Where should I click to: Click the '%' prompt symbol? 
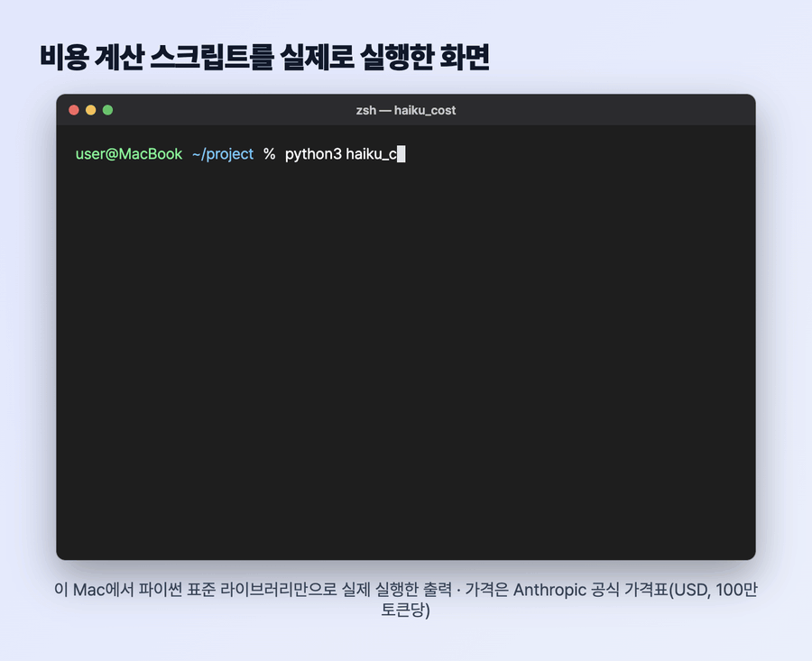[x=269, y=154]
